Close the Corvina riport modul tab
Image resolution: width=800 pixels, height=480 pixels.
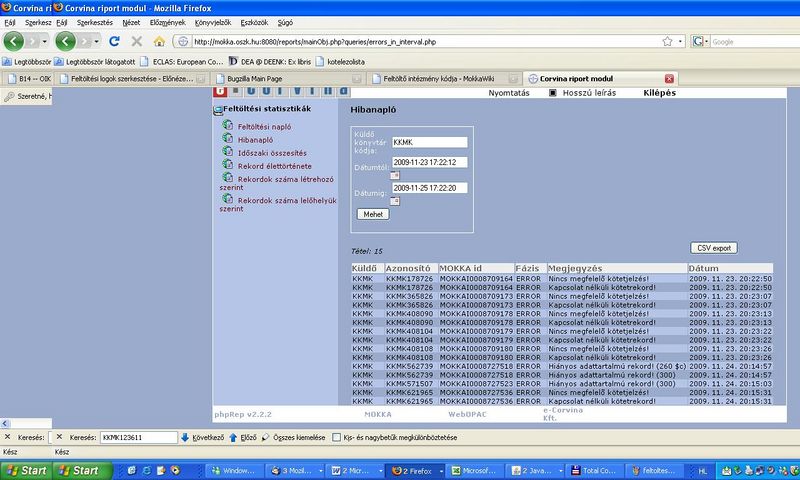670,78
